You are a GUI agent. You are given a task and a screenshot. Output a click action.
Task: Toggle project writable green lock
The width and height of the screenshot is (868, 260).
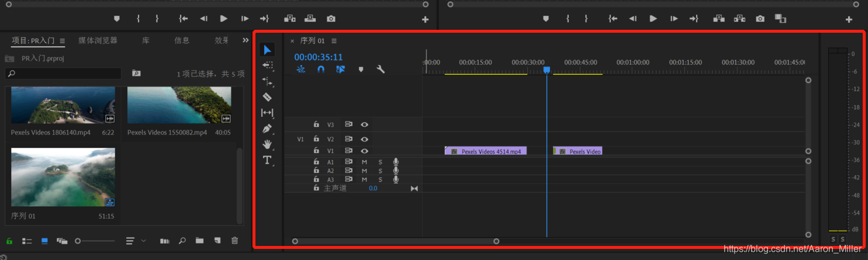point(9,240)
